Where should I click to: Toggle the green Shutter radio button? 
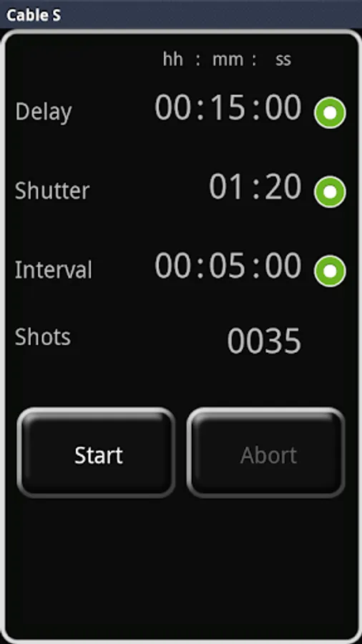(330, 192)
